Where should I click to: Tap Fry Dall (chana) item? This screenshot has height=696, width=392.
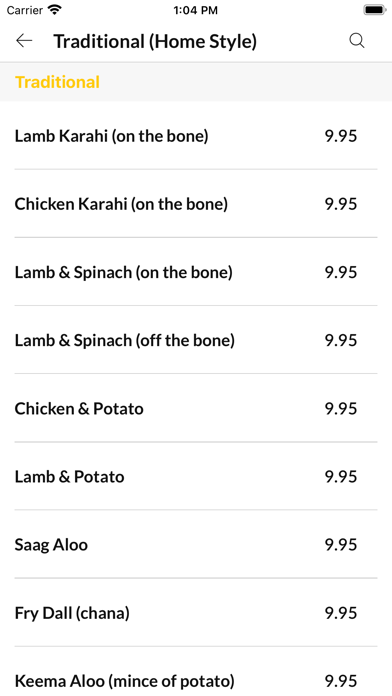pyautogui.click(x=196, y=613)
